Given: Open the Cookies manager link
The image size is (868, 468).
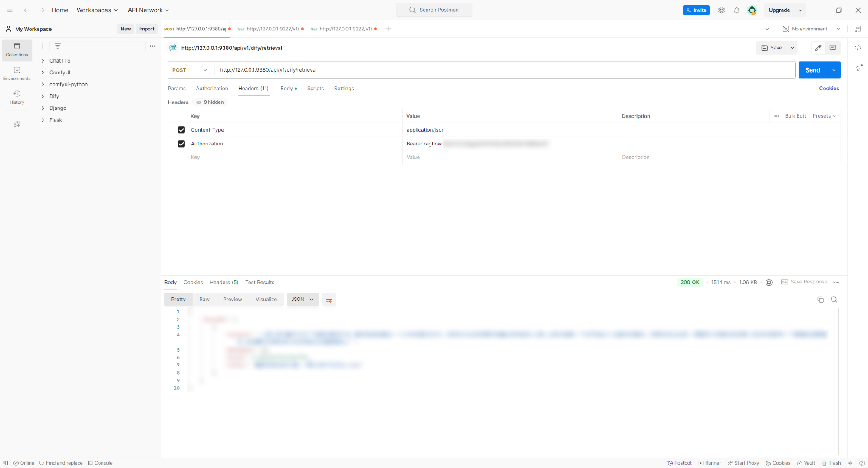Looking at the screenshot, I should (x=829, y=88).
